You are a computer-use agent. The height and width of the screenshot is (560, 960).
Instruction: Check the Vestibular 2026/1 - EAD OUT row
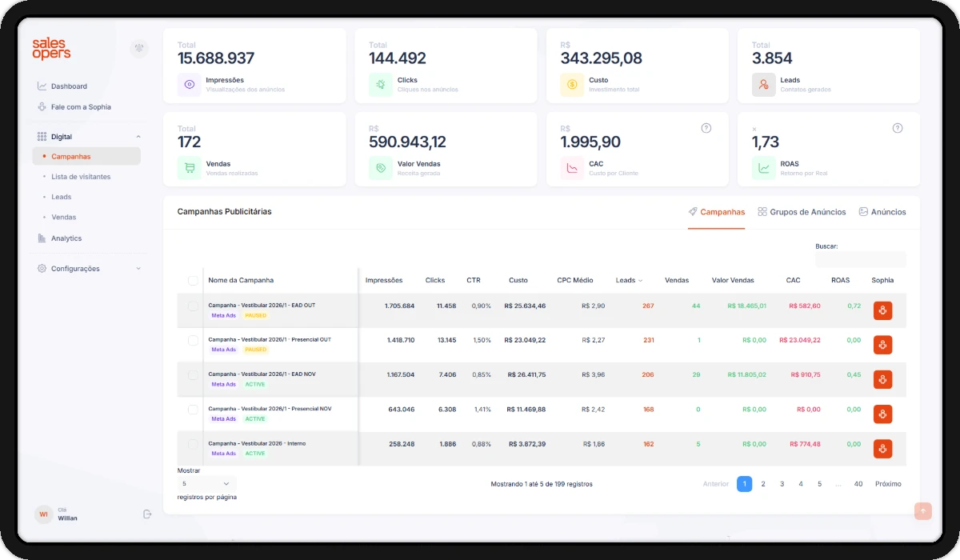pos(193,306)
